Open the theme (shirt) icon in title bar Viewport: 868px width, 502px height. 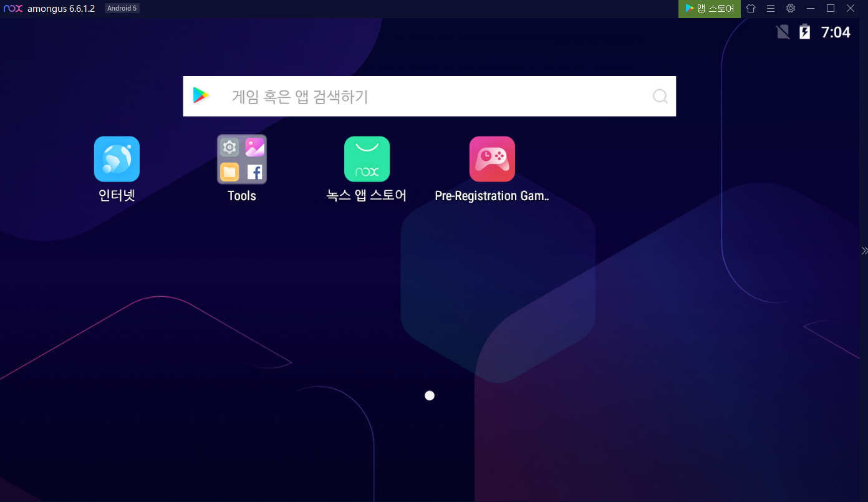point(751,8)
